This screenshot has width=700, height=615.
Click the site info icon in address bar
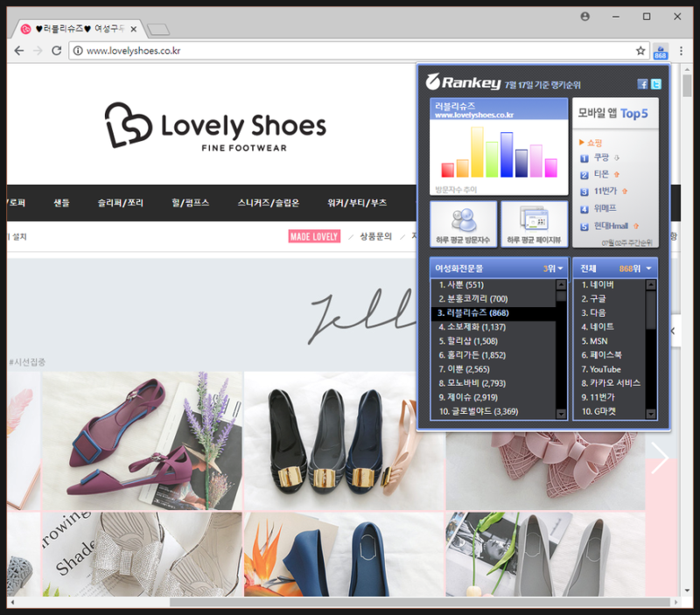(x=78, y=51)
